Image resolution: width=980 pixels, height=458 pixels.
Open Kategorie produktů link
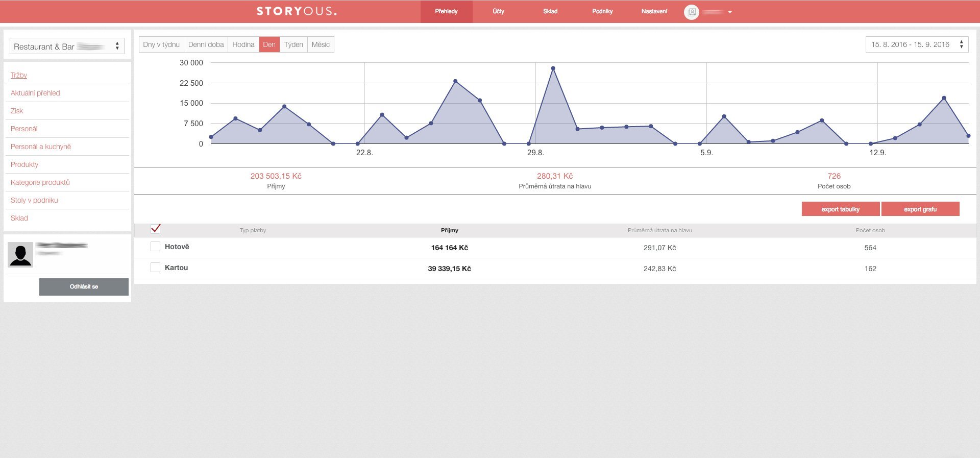(x=40, y=182)
